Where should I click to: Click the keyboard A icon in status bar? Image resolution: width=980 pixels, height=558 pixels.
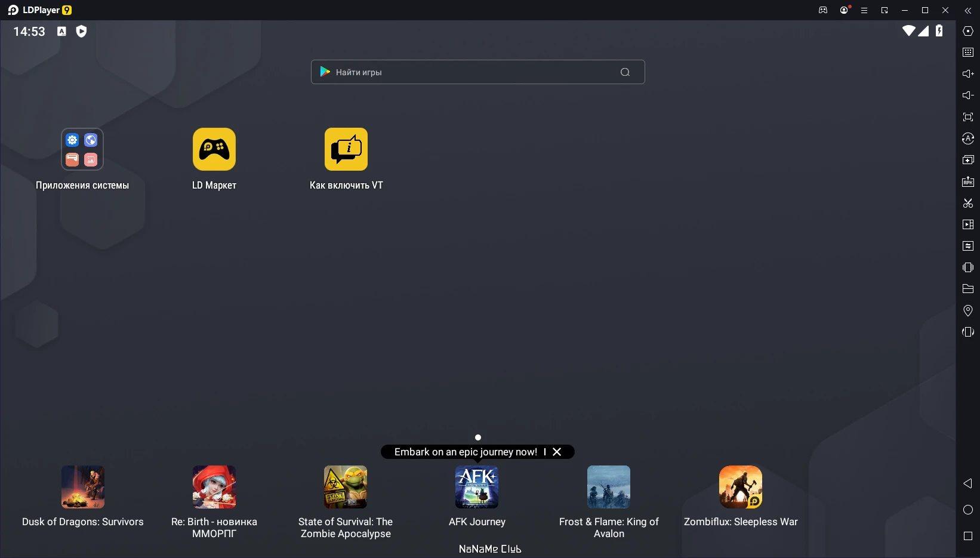(61, 31)
